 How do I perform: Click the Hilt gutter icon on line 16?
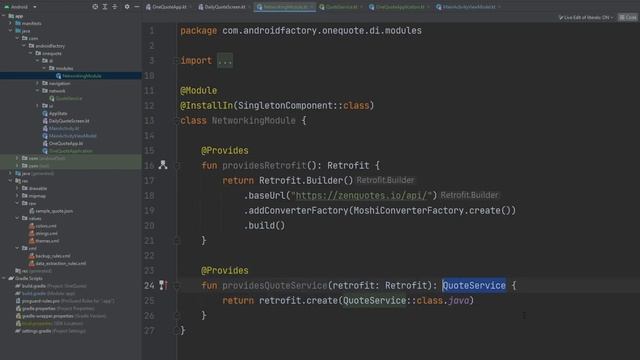(x=163, y=165)
